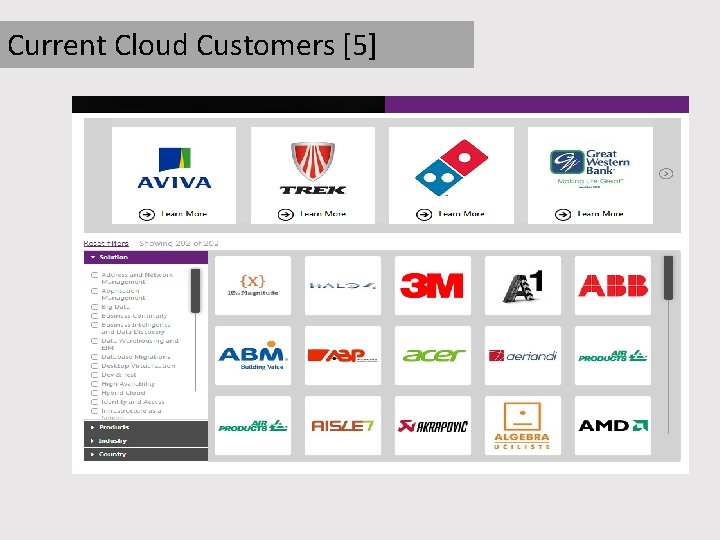The width and height of the screenshot is (720, 540).
Task: Enable the Database Migrations filter
Action: [95, 357]
